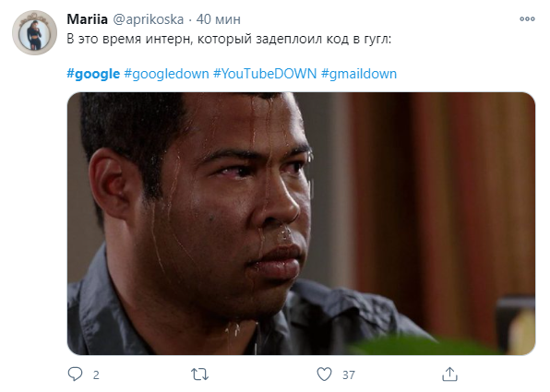Open Mariia's profile avatar picture

pyautogui.click(x=34, y=32)
